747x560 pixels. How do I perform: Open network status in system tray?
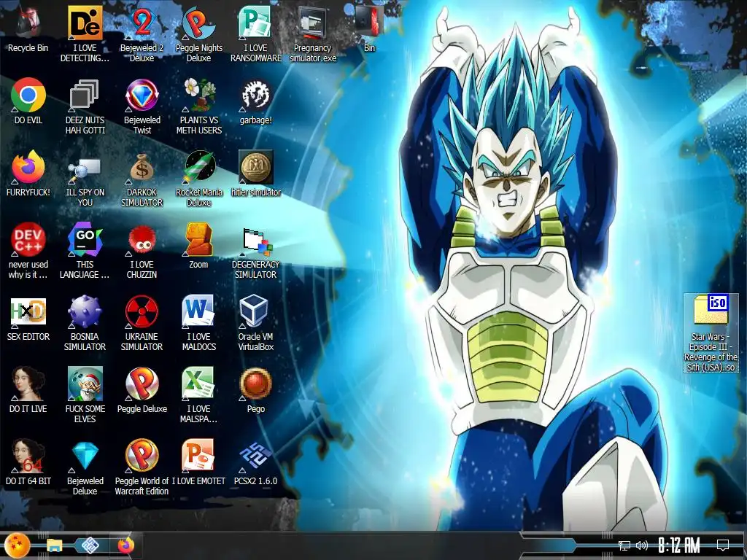pos(624,545)
